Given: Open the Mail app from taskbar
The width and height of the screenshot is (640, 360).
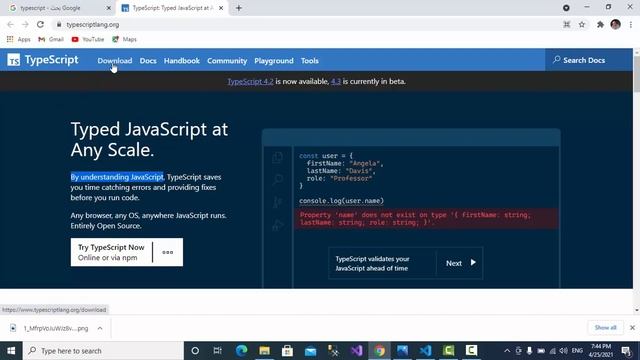Looking at the screenshot, I should point(310,351).
